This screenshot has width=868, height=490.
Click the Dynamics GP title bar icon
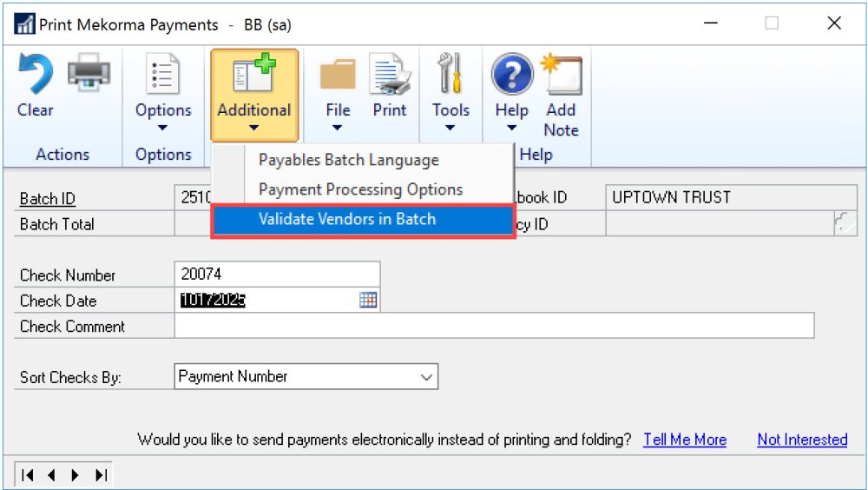pos(23,23)
